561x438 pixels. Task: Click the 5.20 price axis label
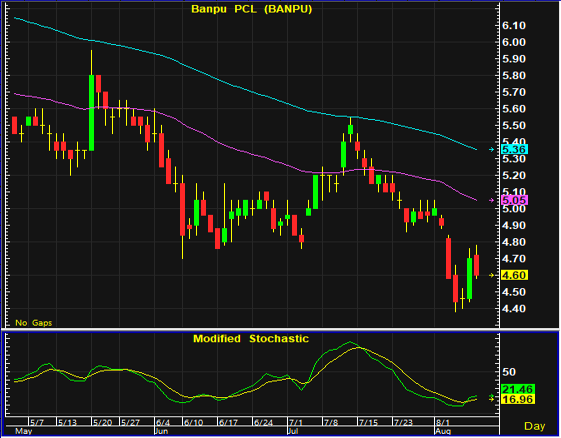click(x=514, y=175)
